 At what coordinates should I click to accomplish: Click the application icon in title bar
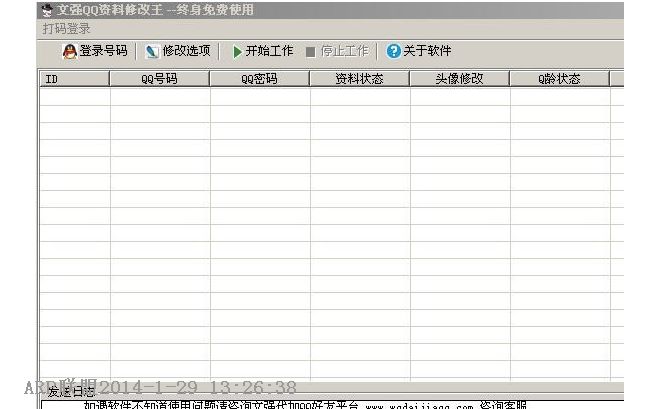pyautogui.click(x=47, y=10)
